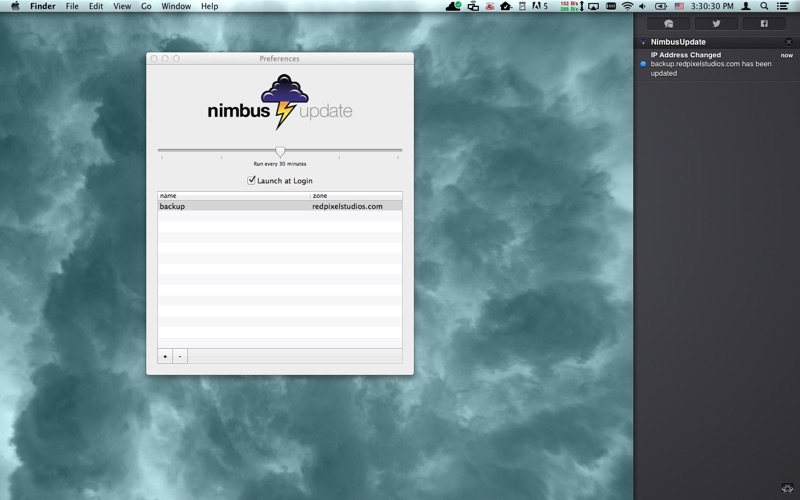Click the Messages share button in Notification Center
800x500 pixels.
coord(668,23)
